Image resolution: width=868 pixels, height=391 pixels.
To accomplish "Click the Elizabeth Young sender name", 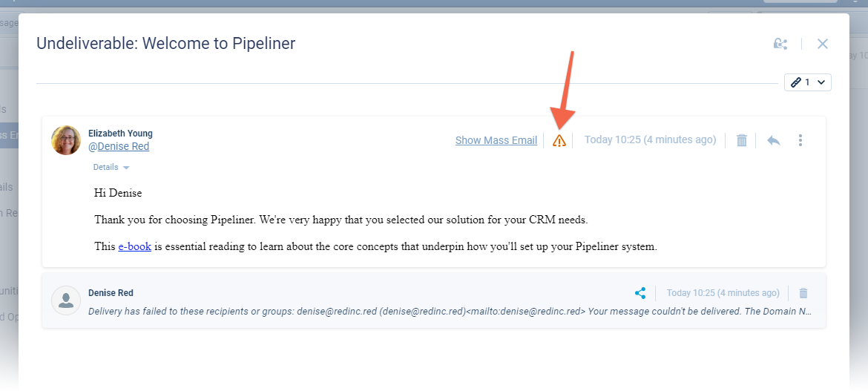I will click(x=120, y=134).
